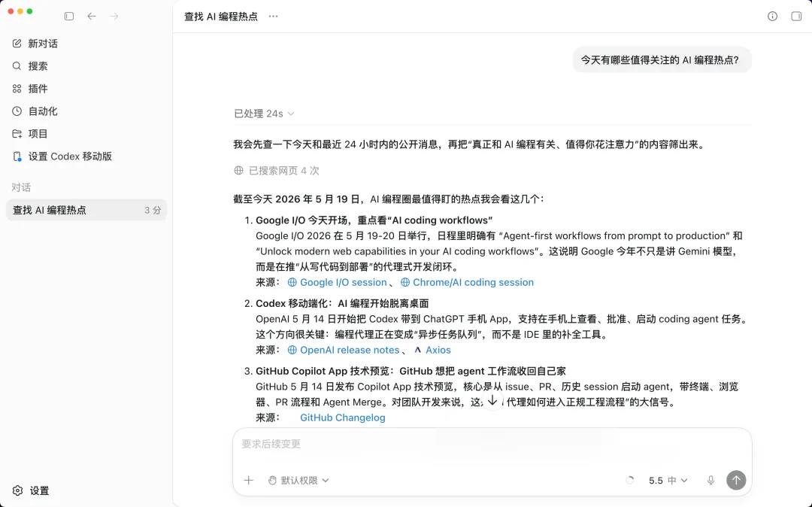Open 项目 projects page
The width and height of the screenshot is (812, 507).
point(30,134)
